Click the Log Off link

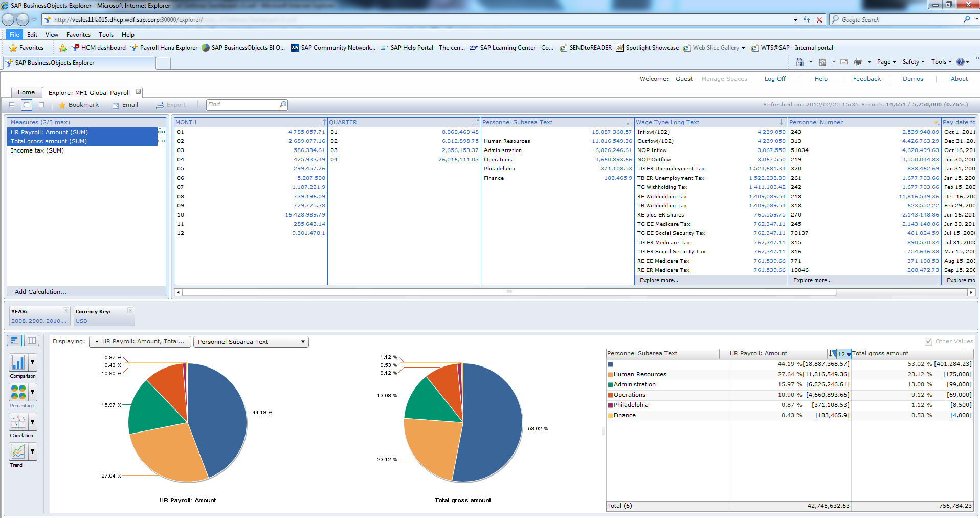(x=775, y=79)
